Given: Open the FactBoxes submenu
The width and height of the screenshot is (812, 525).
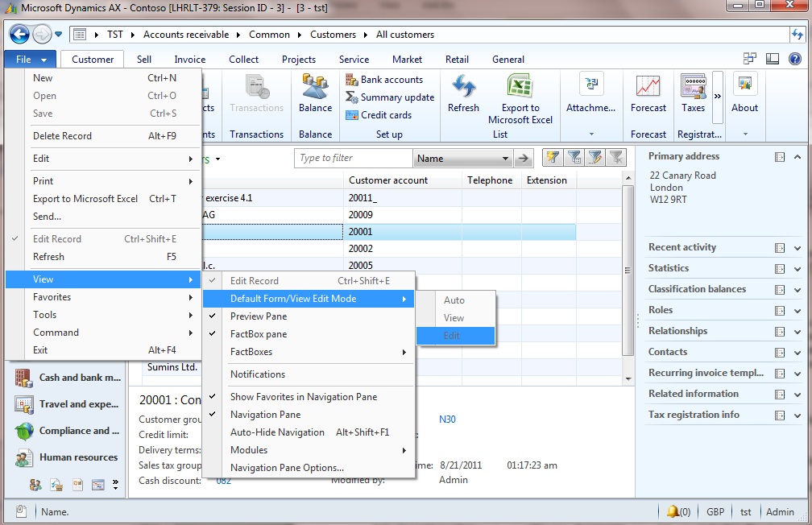Looking at the screenshot, I should 309,352.
